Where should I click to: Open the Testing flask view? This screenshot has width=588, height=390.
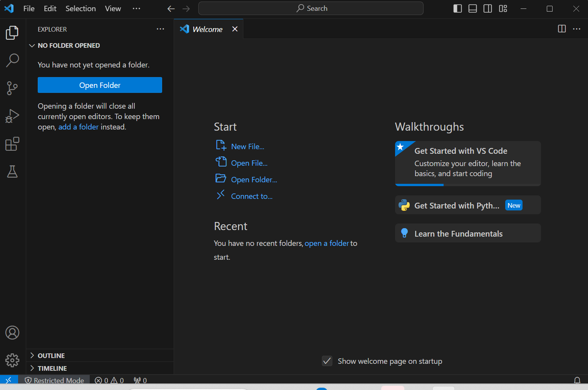tap(12, 171)
